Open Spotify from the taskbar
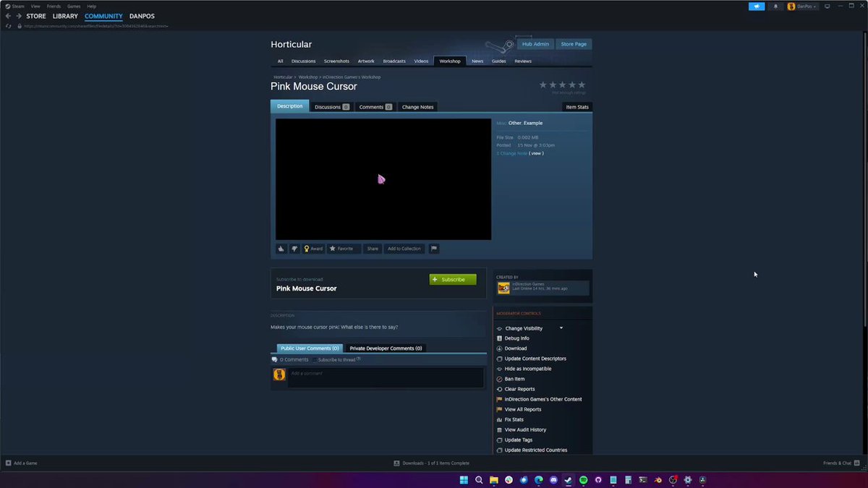The width and height of the screenshot is (868, 488). 584,480
